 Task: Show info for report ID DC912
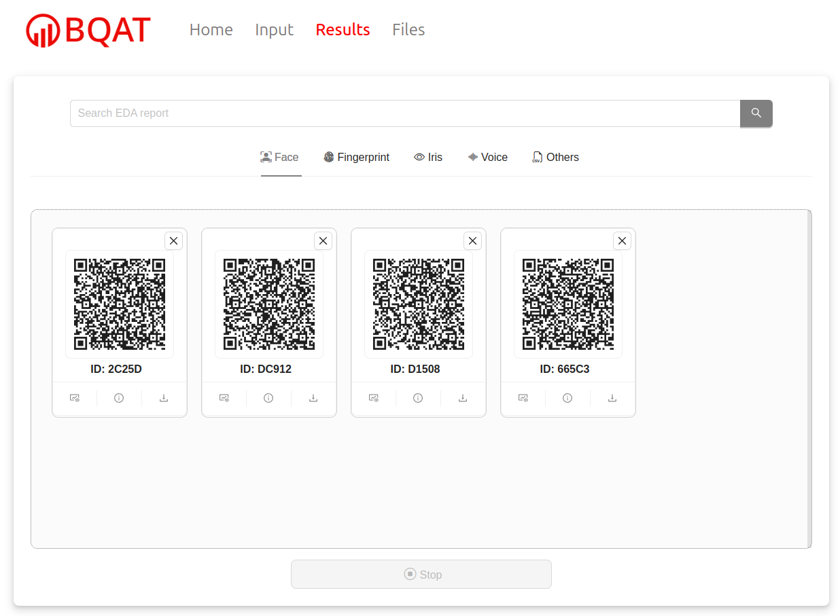click(268, 398)
